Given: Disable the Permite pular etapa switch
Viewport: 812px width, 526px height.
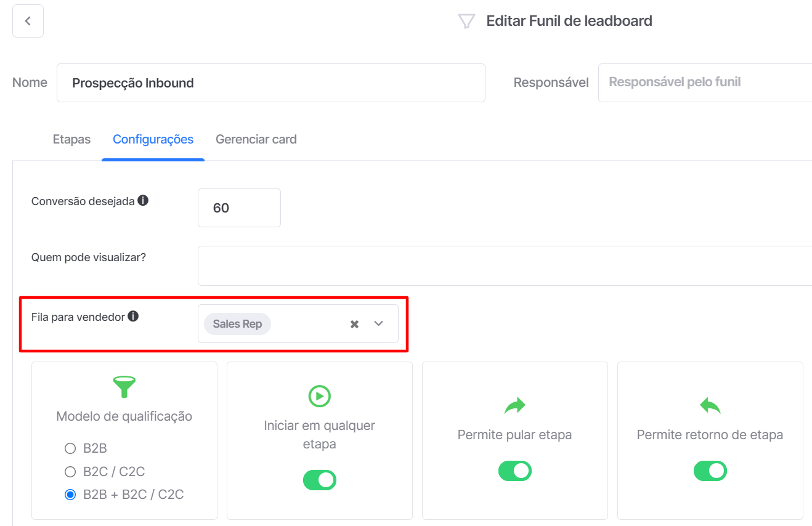Looking at the screenshot, I should tap(515, 471).
